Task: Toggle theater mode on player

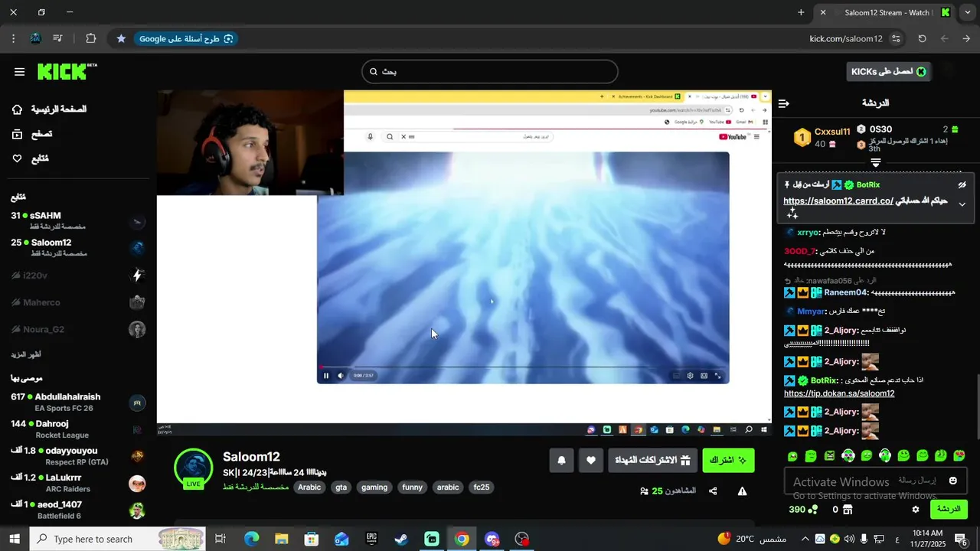Action: (x=704, y=376)
